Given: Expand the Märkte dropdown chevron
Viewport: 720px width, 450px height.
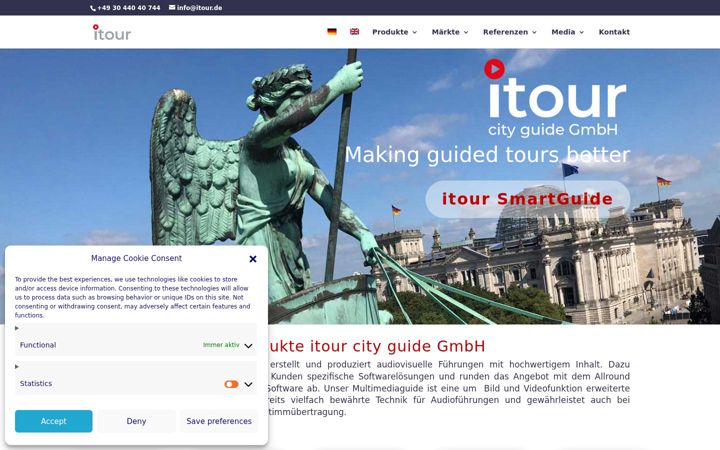Looking at the screenshot, I should (466, 32).
